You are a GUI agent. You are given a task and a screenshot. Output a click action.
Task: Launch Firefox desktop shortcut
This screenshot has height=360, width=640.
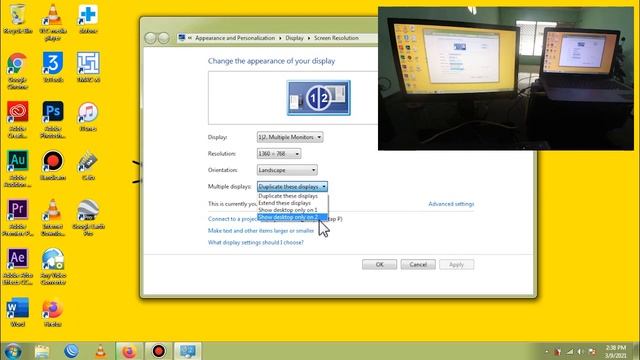pos(53,312)
